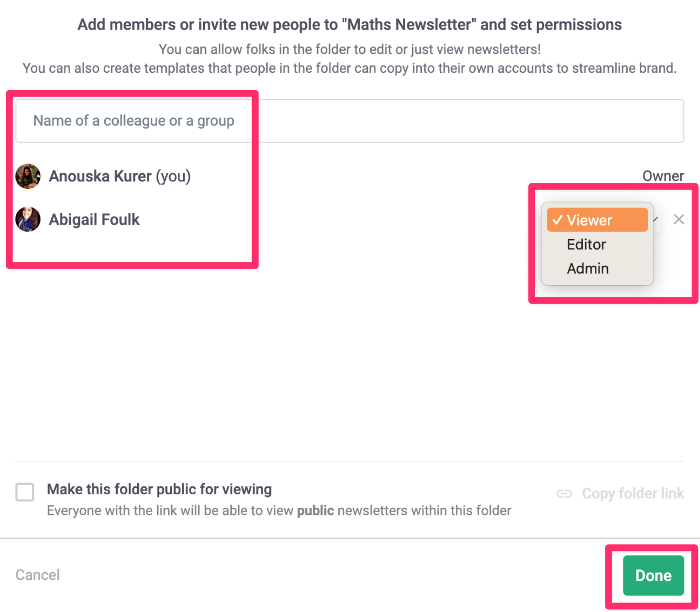Viewport: 700px width, 612px height.
Task: Cancel the add members dialog
Action: point(38,575)
